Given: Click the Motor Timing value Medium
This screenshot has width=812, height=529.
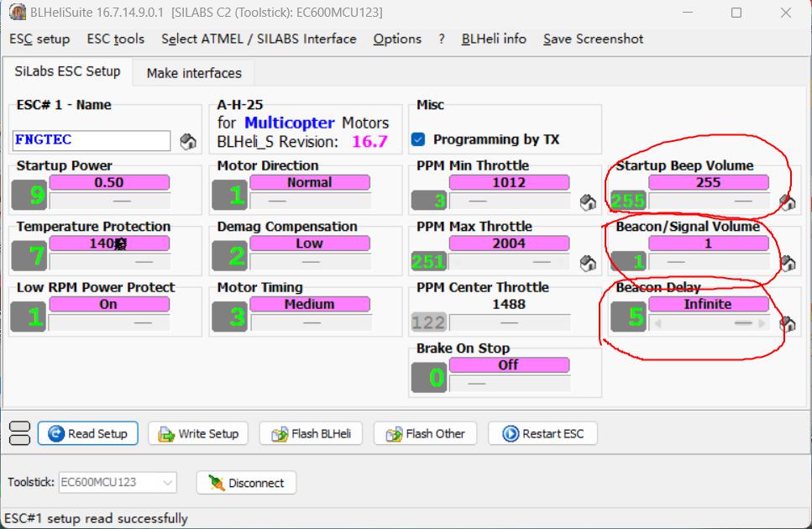Looking at the screenshot, I should pyautogui.click(x=310, y=304).
